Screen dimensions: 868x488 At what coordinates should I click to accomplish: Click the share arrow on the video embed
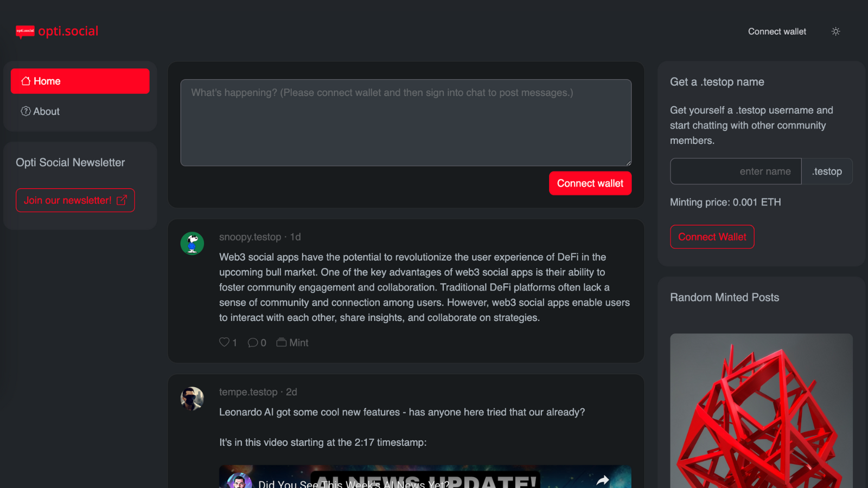604,480
